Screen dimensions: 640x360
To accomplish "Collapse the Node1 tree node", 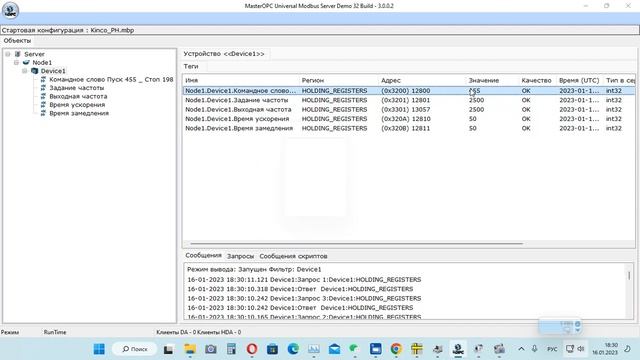I will 16,62.
